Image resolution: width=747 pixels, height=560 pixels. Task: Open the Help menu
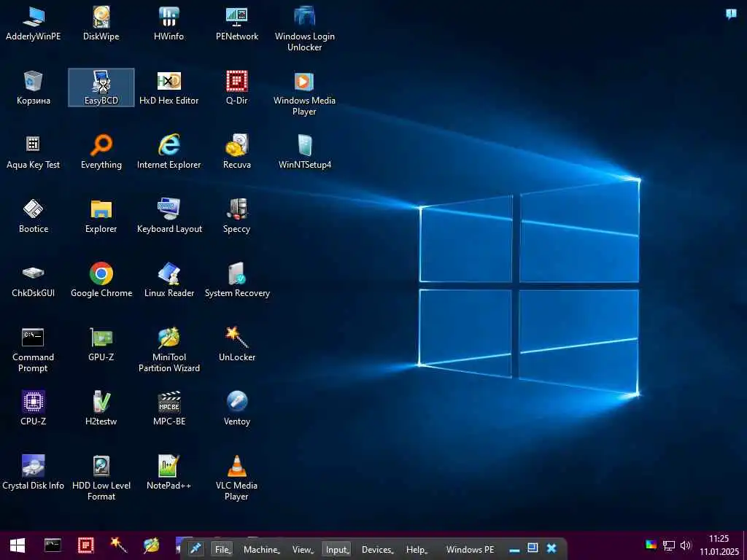[x=417, y=550]
